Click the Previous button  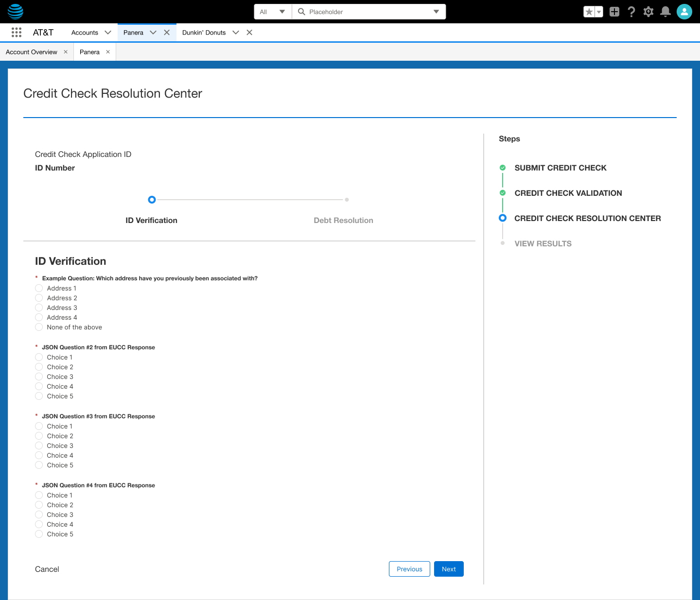[x=409, y=569]
